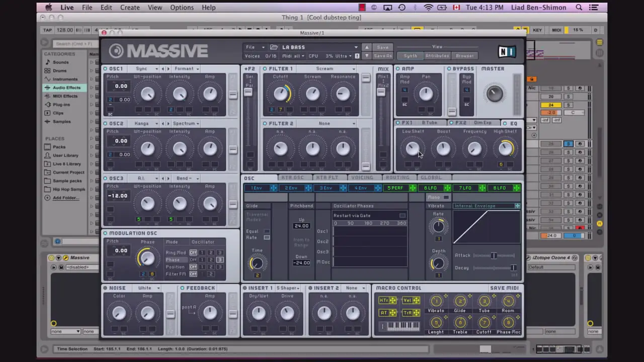Screen dimensions: 644x362
Task: Click macro knob 1 labeled Vibrato
Action: [436, 301]
